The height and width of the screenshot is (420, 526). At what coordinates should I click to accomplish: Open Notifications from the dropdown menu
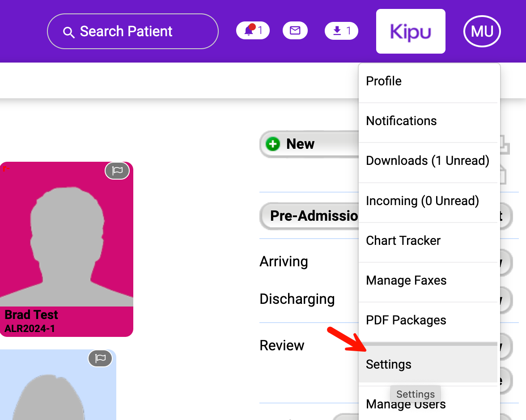(401, 121)
